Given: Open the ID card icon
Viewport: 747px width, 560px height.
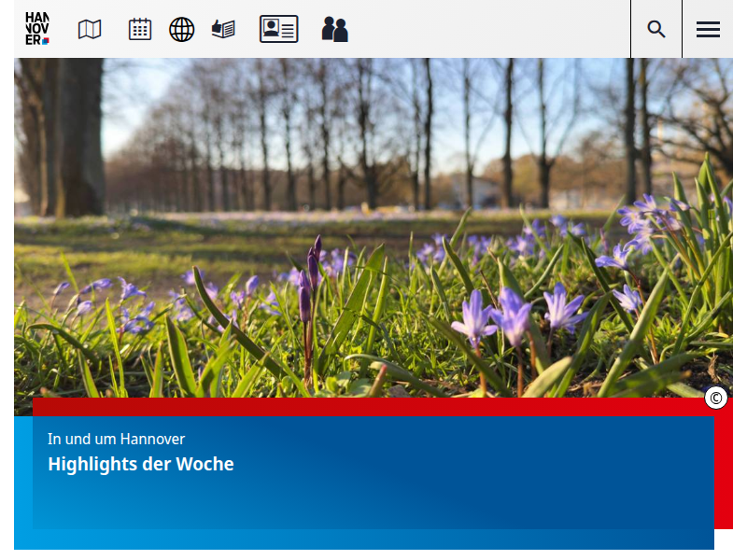Looking at the screenshot, I should (278, 29).
